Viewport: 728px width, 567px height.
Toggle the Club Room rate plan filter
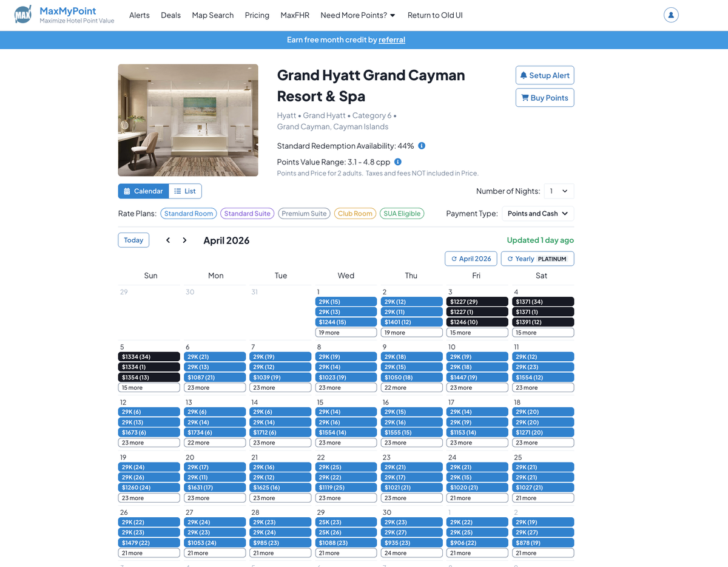pos(355,214)
